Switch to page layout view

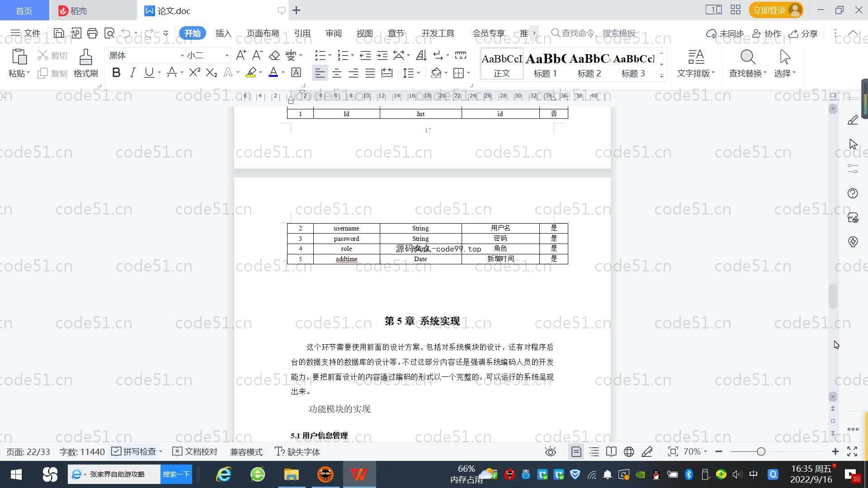pos(576,452)
